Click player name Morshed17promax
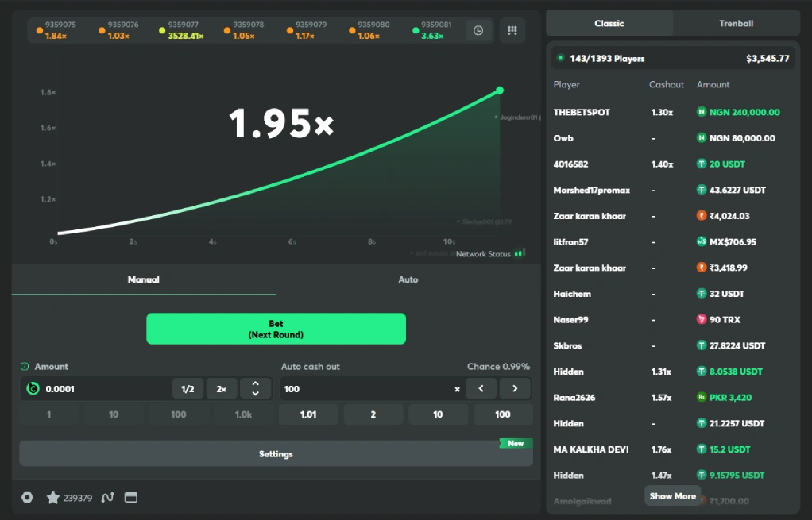Image resolution: width=812 pixels, height=520 pixels. (591, 190)
